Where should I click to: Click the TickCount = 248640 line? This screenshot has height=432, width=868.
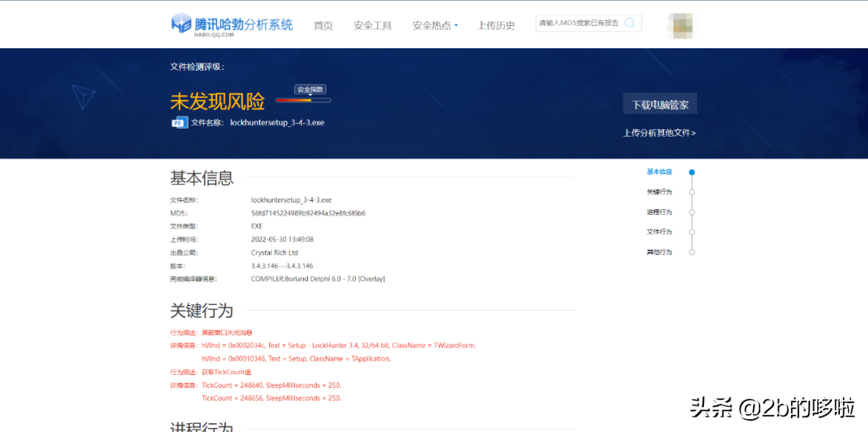272,385
